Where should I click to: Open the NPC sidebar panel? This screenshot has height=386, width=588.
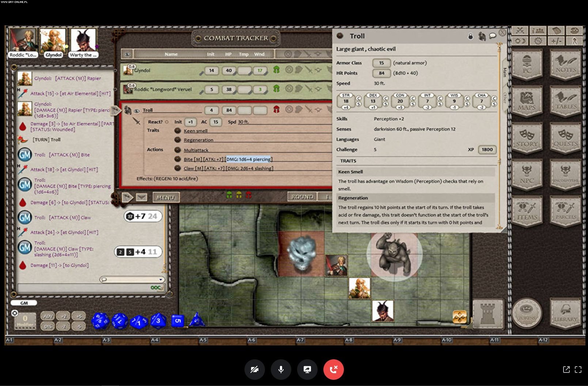pos(527,175)
